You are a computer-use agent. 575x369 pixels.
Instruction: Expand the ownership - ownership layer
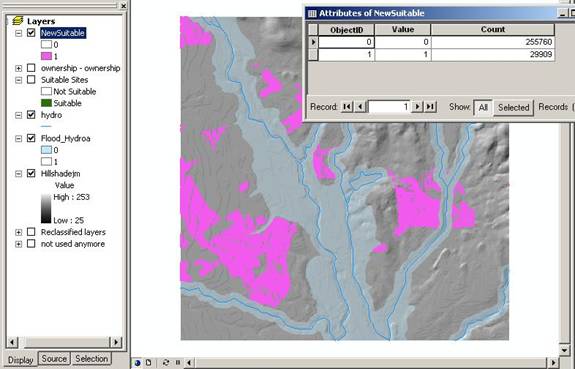[18, 68]
